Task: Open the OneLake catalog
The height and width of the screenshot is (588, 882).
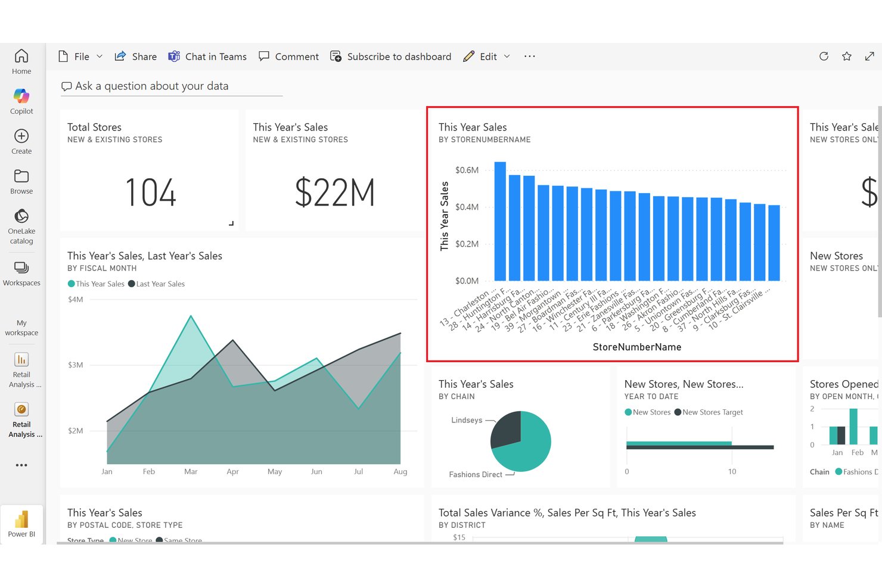Action: pos(21,226)
